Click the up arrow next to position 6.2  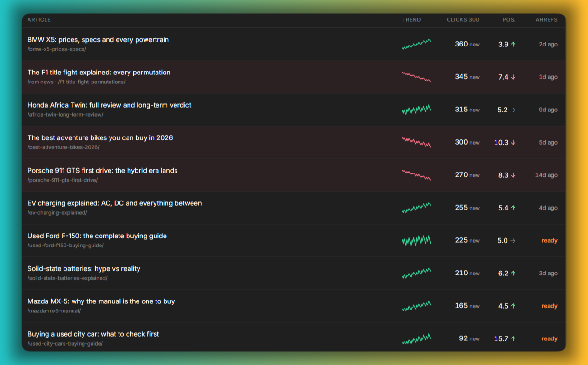tap(513, 273)
